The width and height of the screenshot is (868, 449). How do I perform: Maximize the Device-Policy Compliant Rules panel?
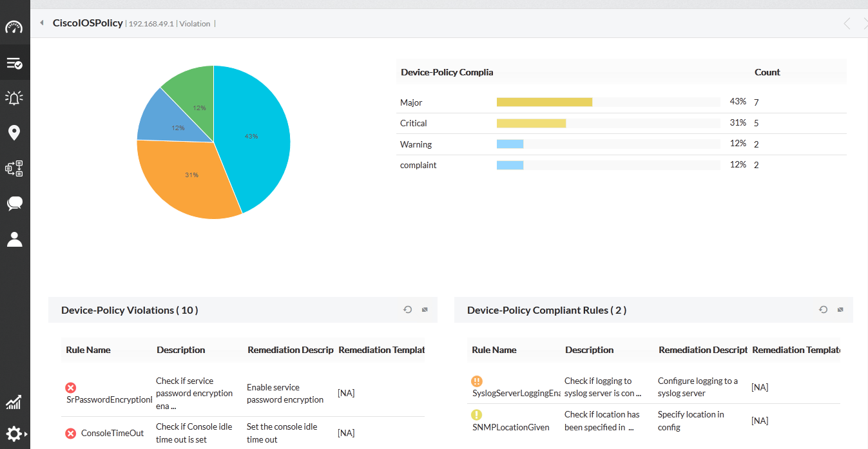tap(840, 310)
